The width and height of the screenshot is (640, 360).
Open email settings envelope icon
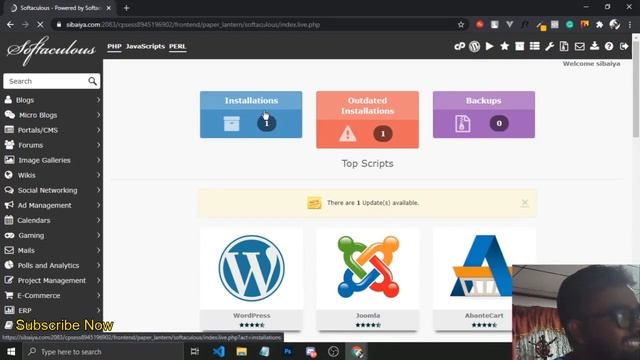click(x=579, y=47)
